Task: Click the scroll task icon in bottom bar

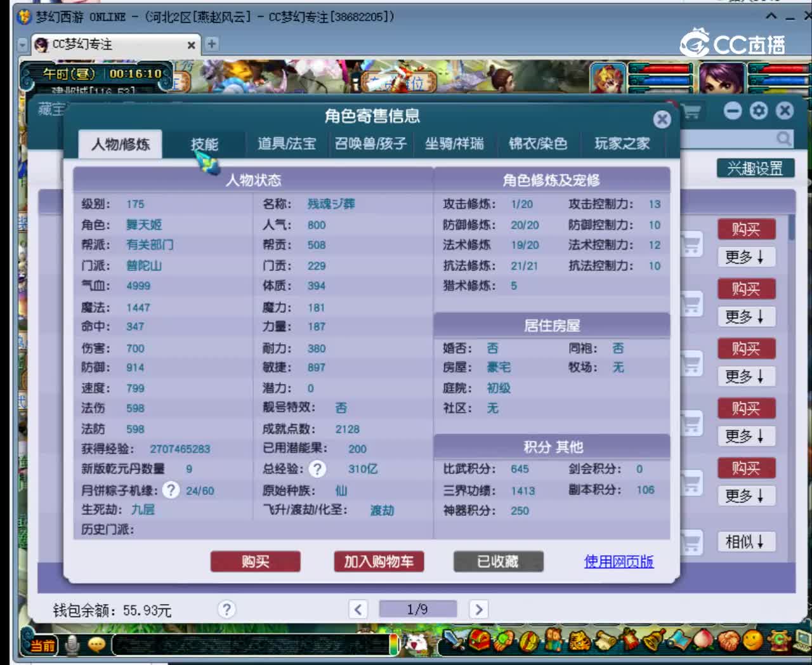Action: (x=605, y=640)
